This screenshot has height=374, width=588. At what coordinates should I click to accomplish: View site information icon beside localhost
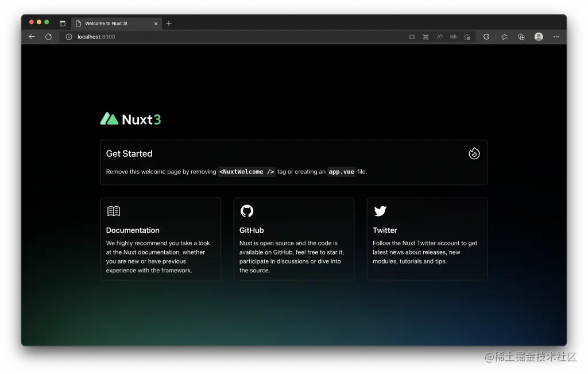click(69, 37)
